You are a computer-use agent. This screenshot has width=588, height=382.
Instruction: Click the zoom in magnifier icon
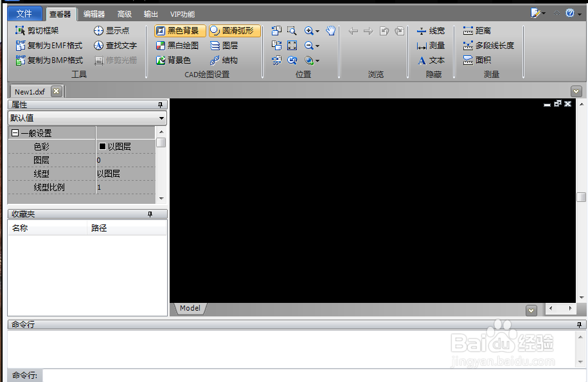[x=308, y=31]
